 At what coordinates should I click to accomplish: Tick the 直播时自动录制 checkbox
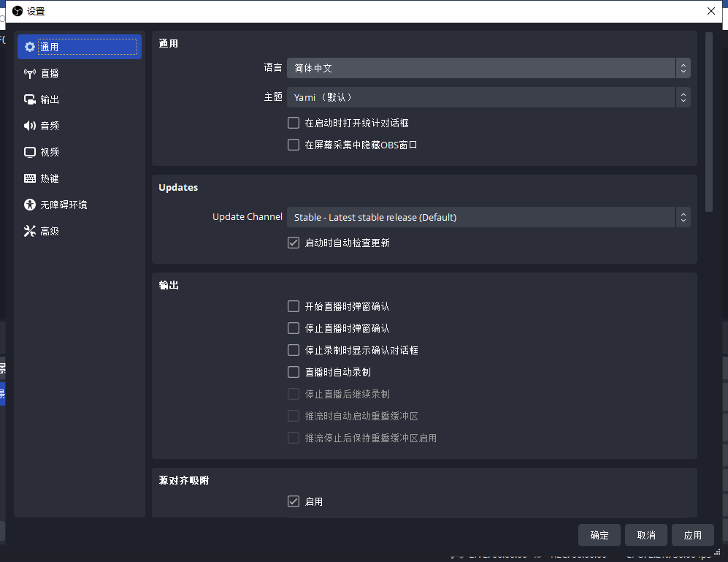click(294, 372)
